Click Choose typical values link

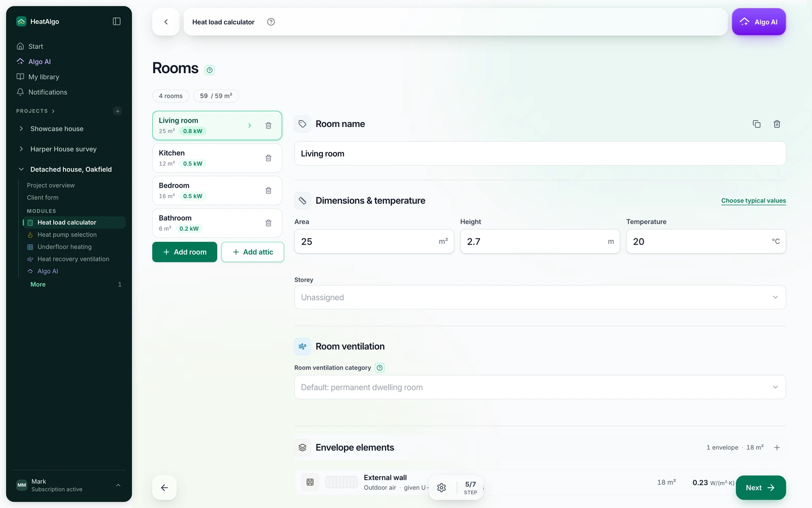pos(754,201)
